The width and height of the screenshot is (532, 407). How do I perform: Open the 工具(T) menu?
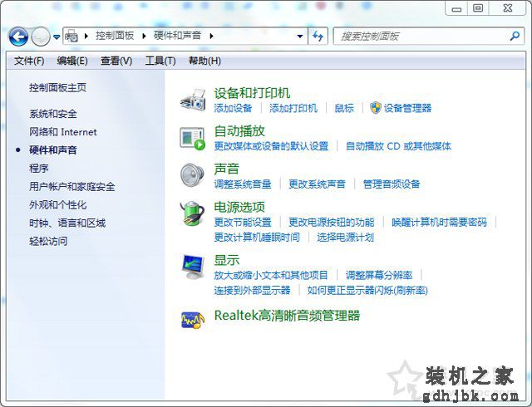click(160, 61)
